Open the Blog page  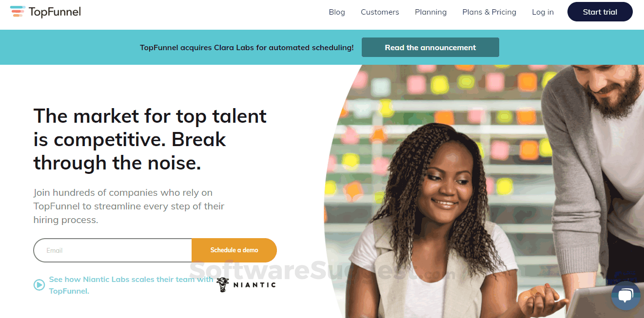337,12
